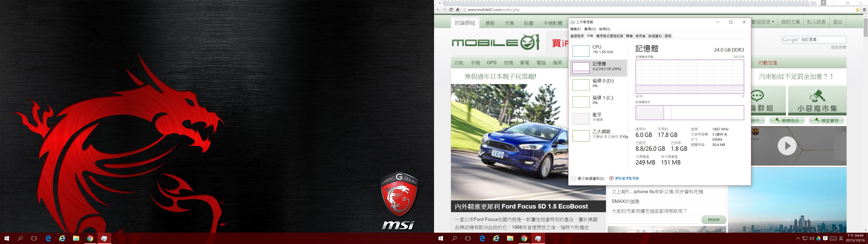
Task: Click 私人訊息 link on mobile01
Action: tap(816, 22)
